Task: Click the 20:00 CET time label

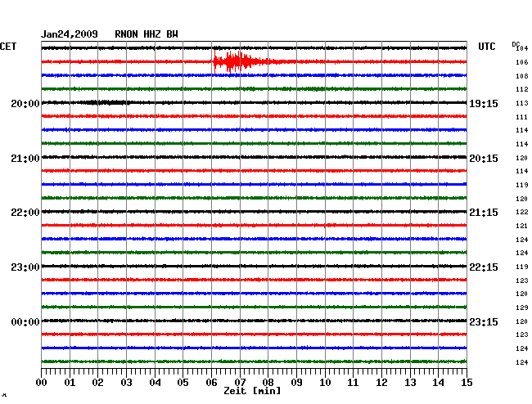Action: click(x=25, y=103)
